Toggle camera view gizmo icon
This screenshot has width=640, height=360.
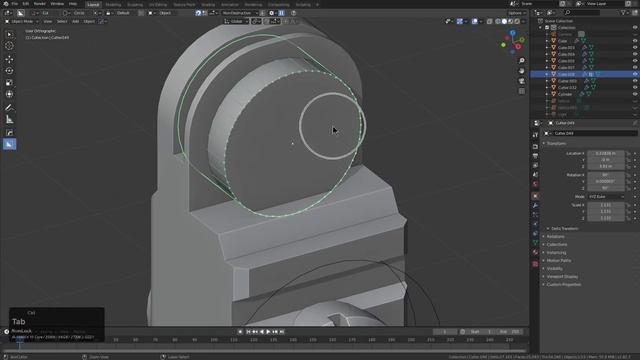(x=522, y=81)
